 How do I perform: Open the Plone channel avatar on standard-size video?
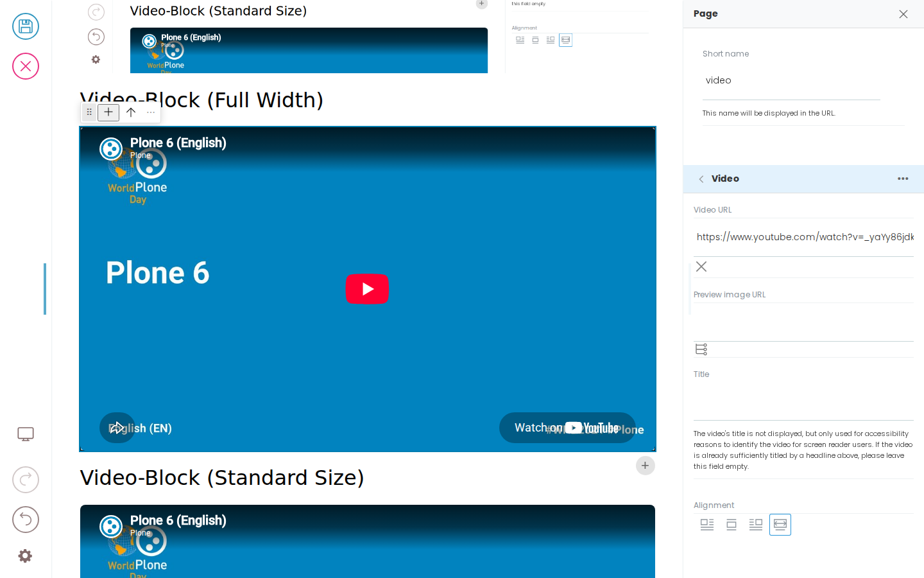[x=111, y=526]
